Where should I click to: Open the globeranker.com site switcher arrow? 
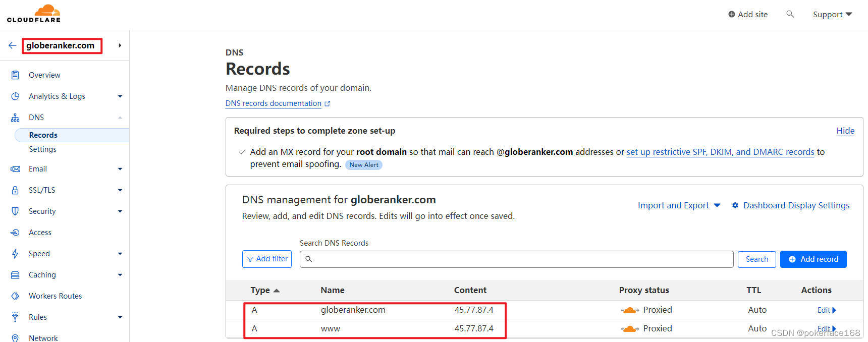(x=120, y=45)
